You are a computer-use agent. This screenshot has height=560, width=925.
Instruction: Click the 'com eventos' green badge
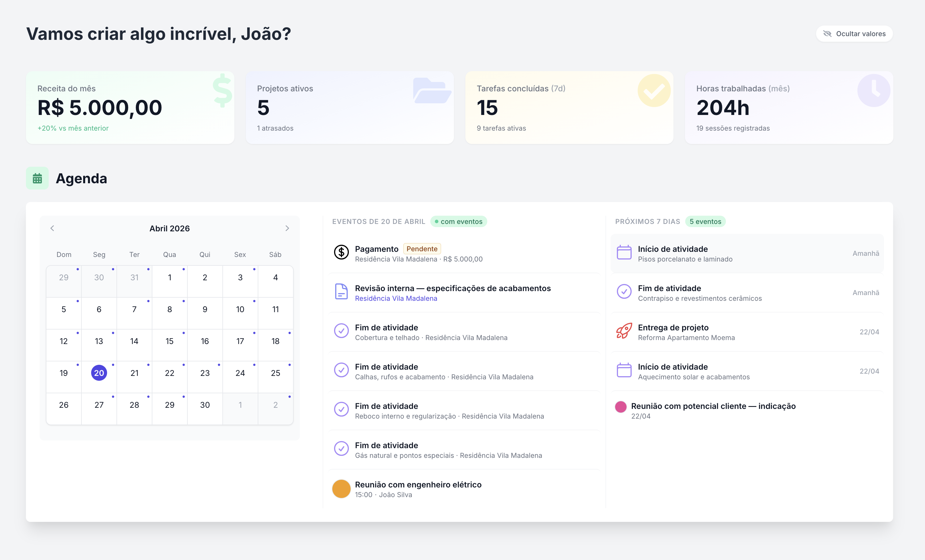coord(459,222)
